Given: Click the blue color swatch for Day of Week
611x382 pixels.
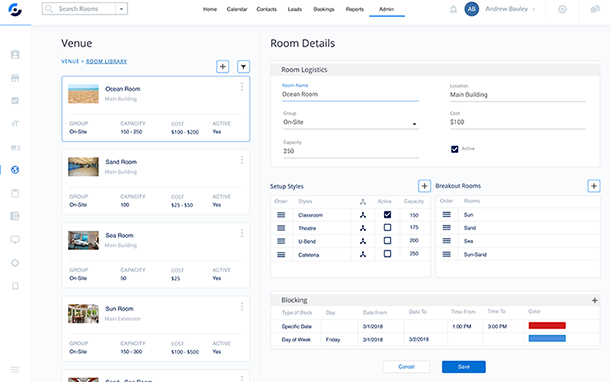Looking at the screenshot, I should 547,338.
